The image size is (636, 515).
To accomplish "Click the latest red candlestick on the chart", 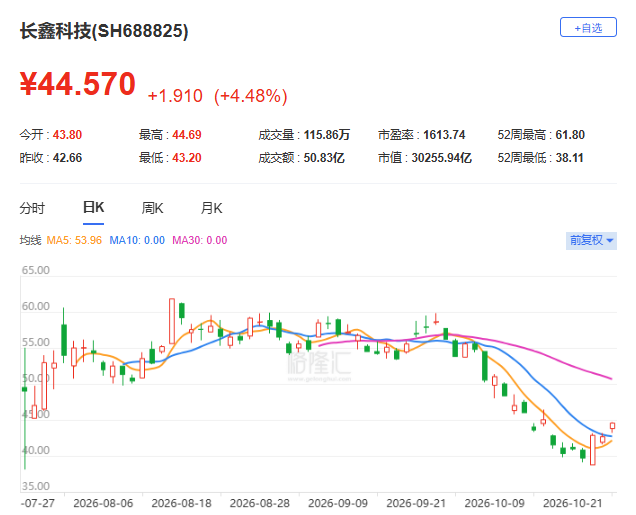I will click(612, 426).
